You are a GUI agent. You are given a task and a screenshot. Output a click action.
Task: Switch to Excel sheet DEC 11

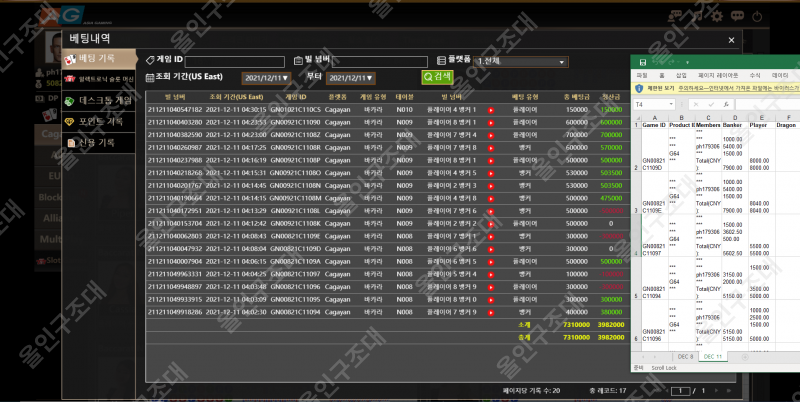click(x=713, y=357)
